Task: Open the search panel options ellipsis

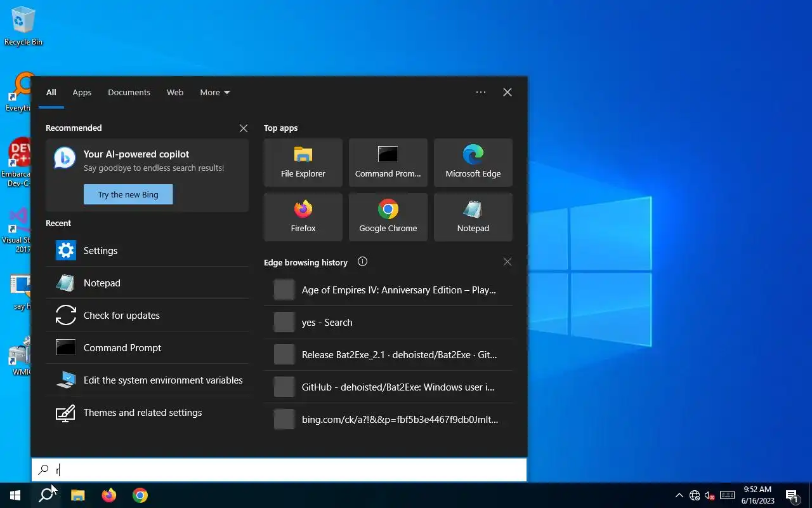Action: 481,92
